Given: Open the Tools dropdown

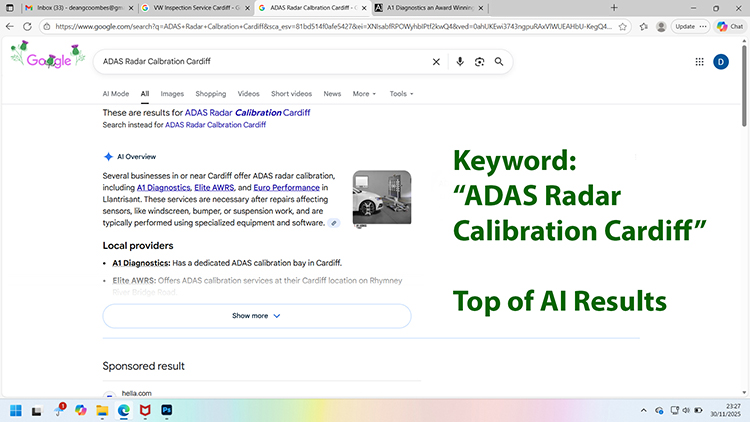Looking at the screenshot, I should click(x=401, y=94).
